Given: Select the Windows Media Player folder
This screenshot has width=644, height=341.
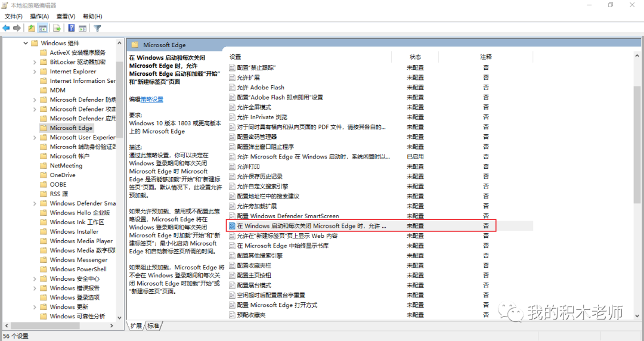Looking at the screenshot, I should (81, 241).
